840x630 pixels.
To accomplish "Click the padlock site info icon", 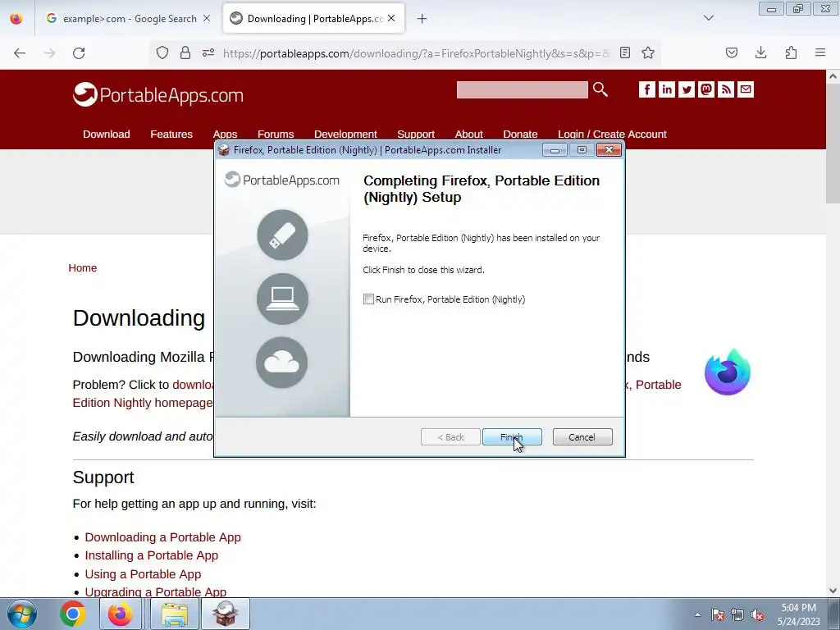I will click(185, 52).
